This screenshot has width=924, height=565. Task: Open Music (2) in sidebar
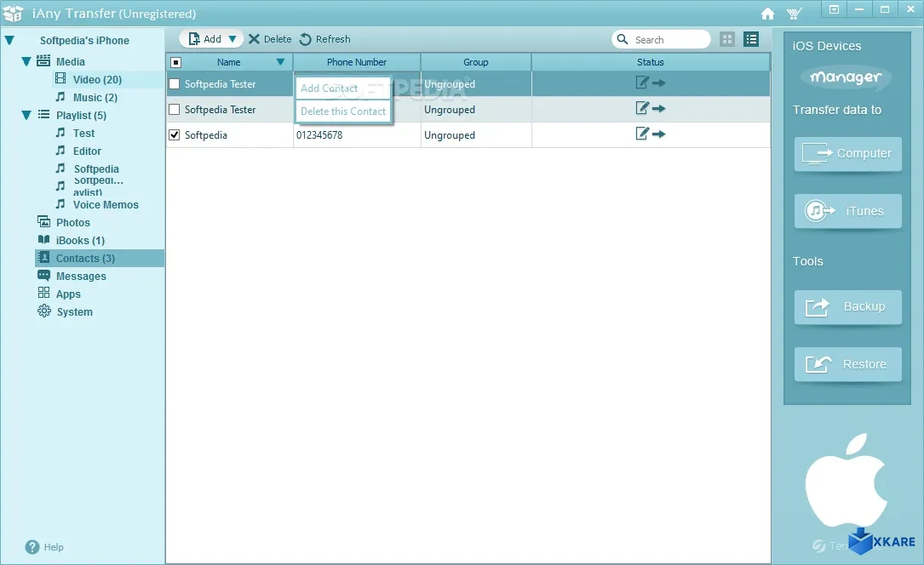[95, 98]
